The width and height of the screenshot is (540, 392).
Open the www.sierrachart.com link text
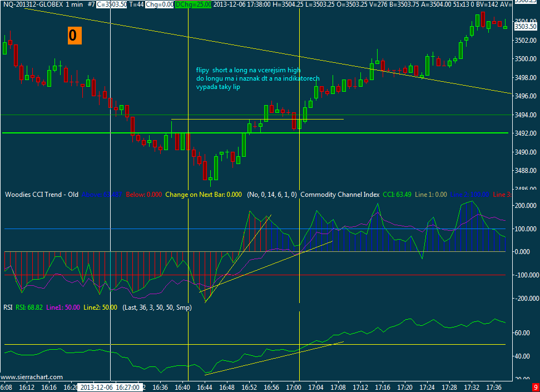[32, 377]
